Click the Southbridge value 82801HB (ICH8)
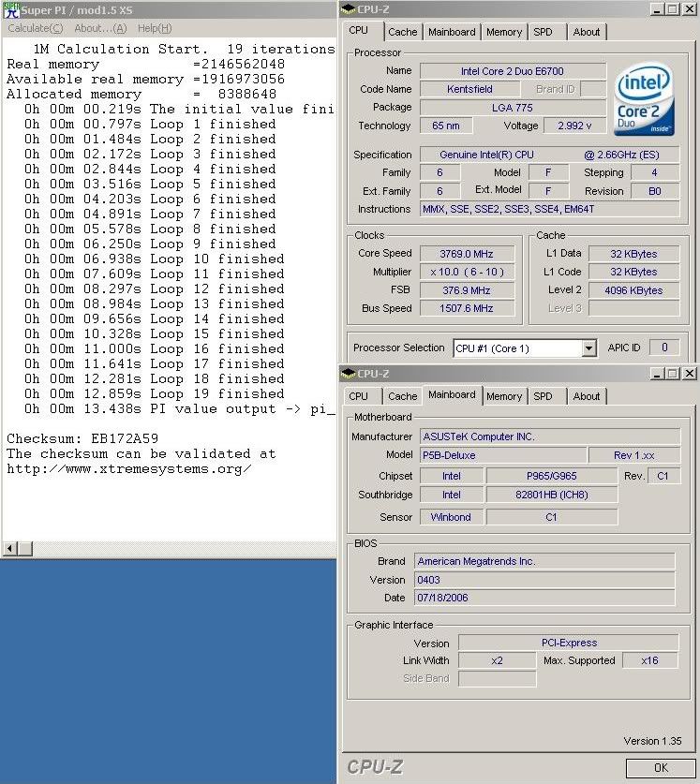Image resolution: width=700 pixels, height=784 pixels. click(551, 495)
